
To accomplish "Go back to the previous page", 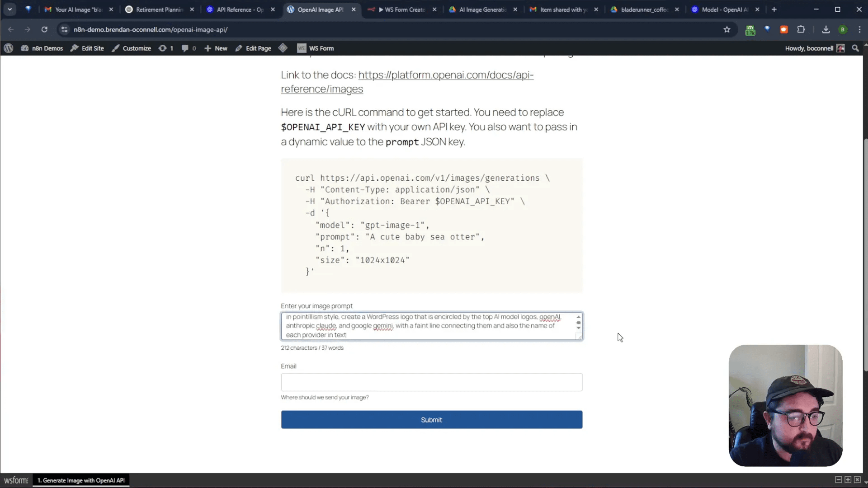I will (11, 29).
